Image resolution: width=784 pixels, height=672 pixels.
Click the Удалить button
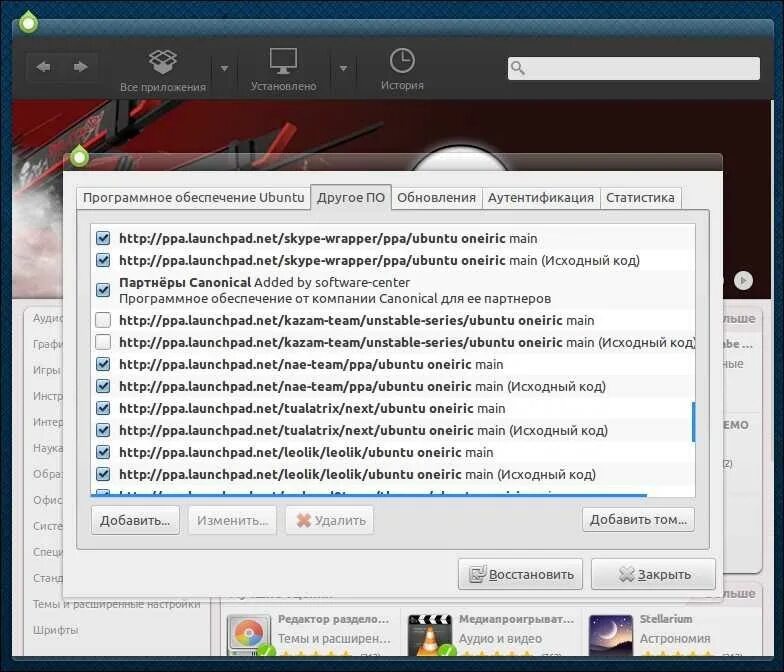pos(330,520)
